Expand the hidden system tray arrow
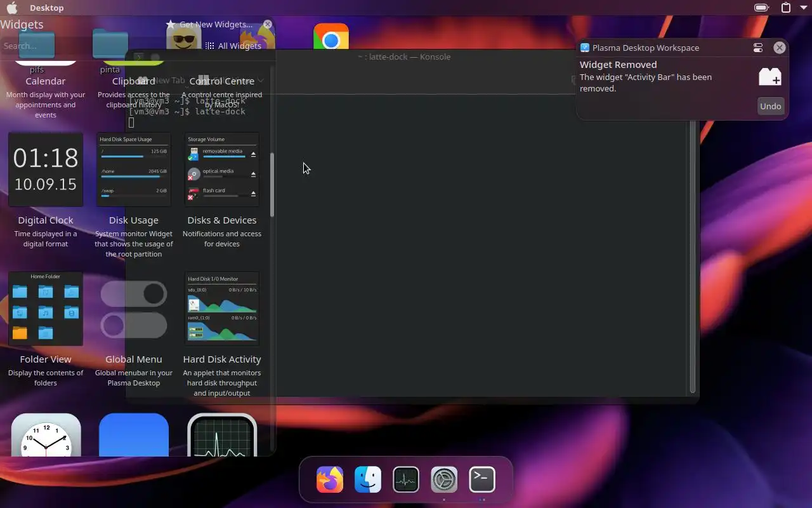This screenshot has height=508, width=812. [803, 8]
